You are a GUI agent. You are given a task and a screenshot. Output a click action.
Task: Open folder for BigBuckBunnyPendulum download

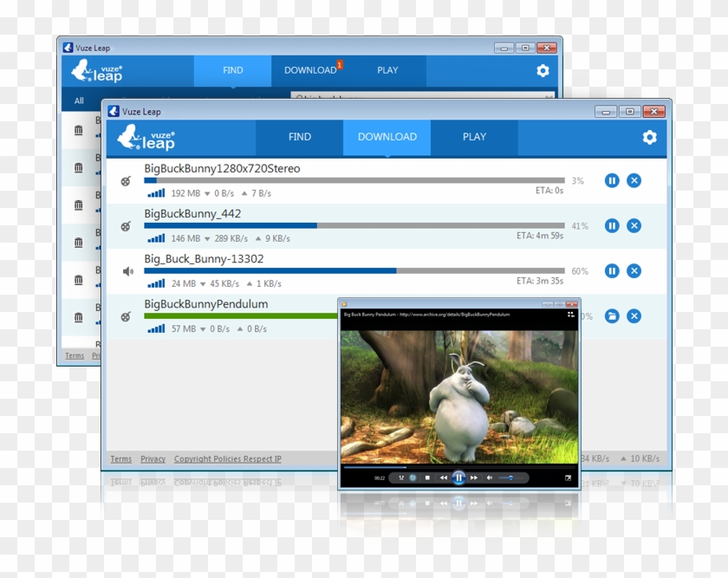pos(612,316)
